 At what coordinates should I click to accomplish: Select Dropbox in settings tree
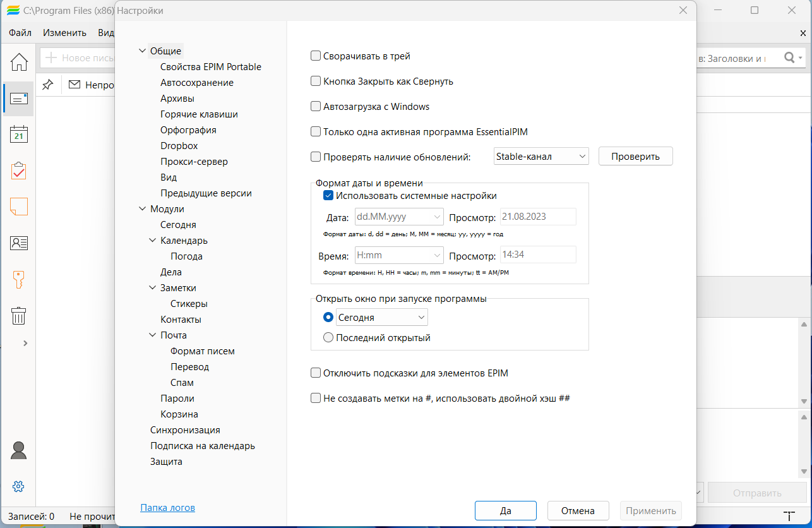coord(179,146)
